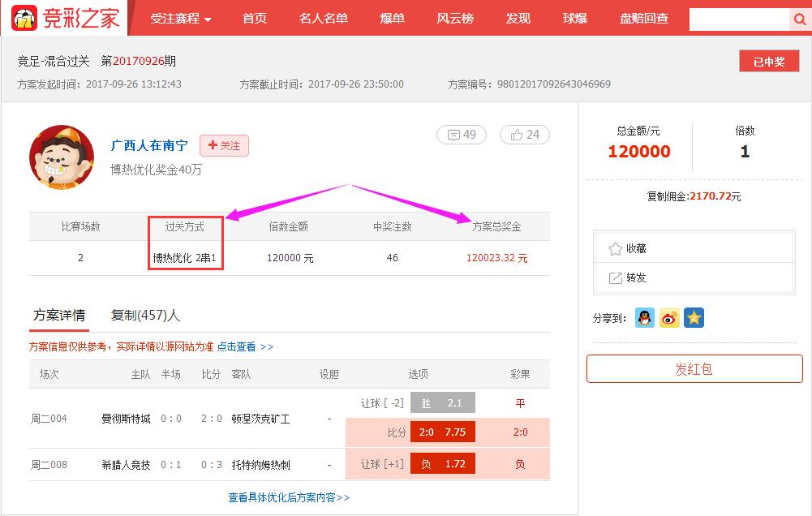Toggle follow with the +关注 button
The image size is (812, 516).
[224, 146]
